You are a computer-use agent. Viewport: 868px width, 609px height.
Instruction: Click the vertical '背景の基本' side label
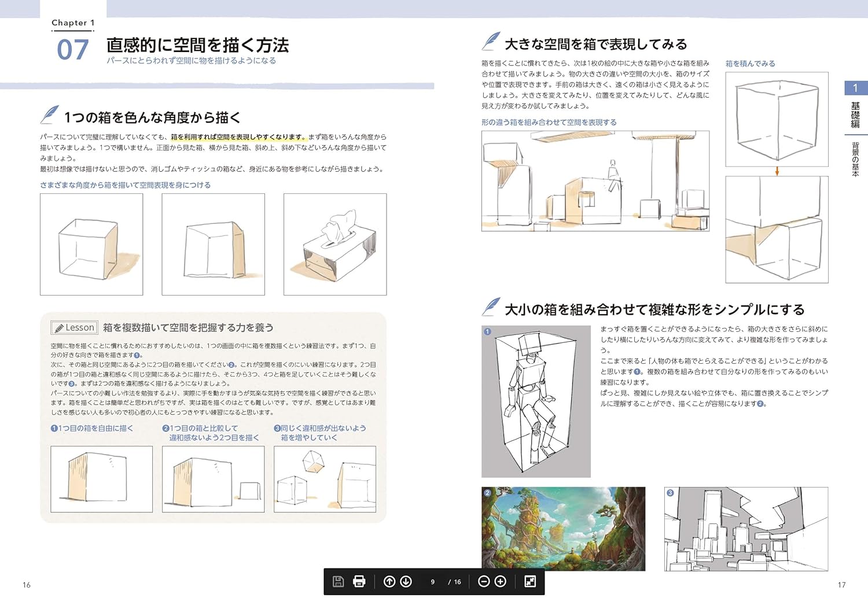coord(855,159)
